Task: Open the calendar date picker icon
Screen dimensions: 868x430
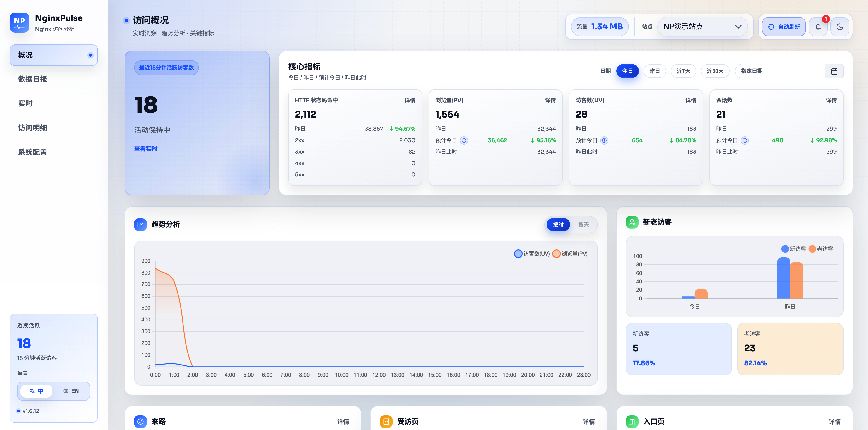Action: pyautogui.click(x=834, y=71)
